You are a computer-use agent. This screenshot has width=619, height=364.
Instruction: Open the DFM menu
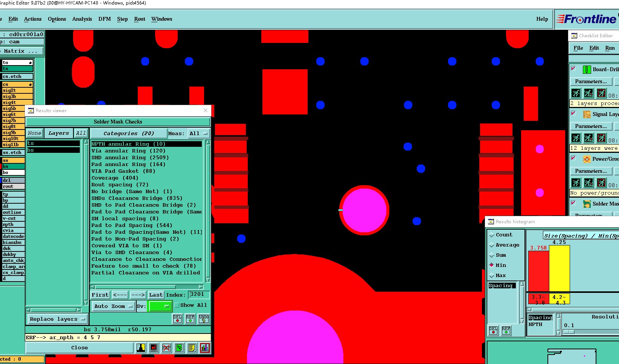tap(105, 19)
